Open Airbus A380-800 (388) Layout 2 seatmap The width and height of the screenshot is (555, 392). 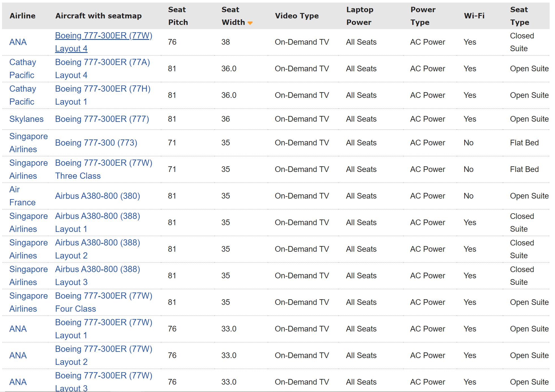click(x=98, y=249)
